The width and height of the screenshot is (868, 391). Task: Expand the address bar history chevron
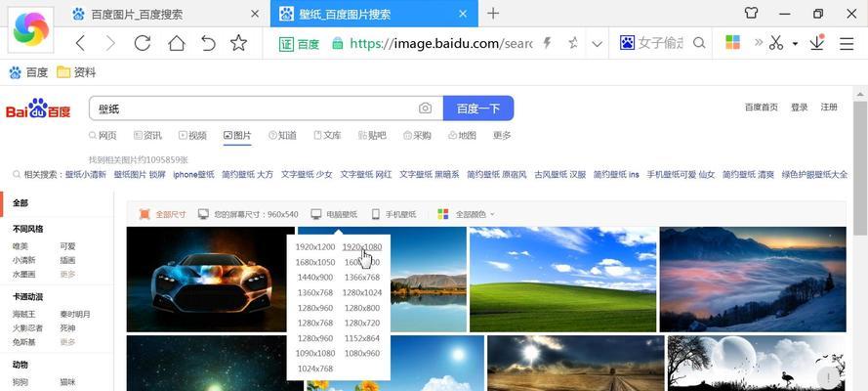point(597,44)
